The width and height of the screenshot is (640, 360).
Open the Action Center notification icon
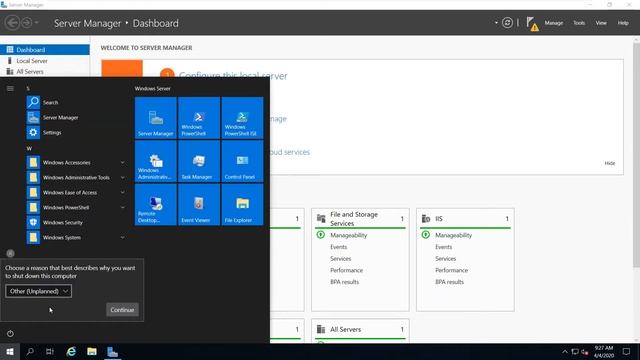626,351
